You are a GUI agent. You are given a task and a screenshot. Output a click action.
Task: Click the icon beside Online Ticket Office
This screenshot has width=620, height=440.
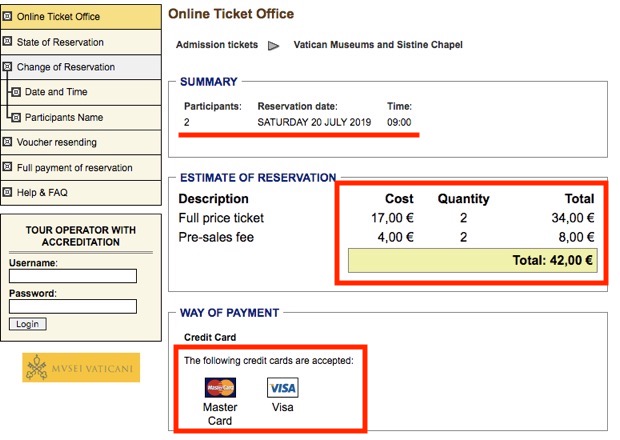coord(8,17)
